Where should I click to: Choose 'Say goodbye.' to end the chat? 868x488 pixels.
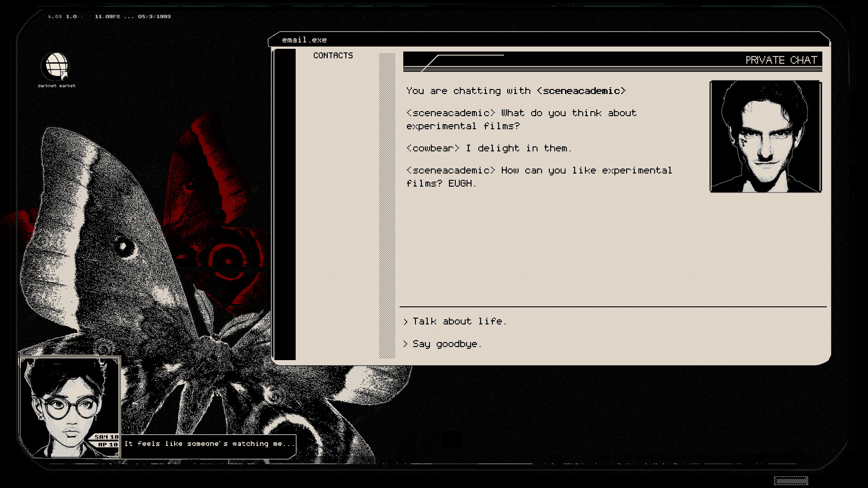(446, 344)
